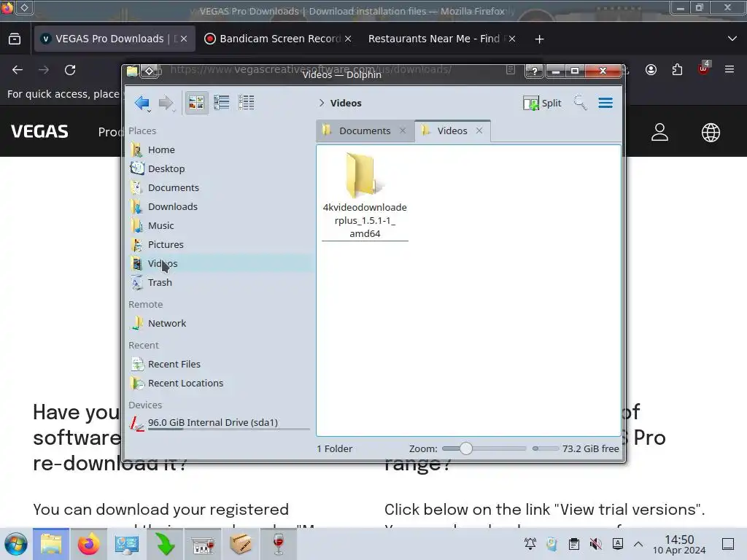This screenshot has width=747, height=560.
Task: Open Recent Files in the Places panel
Action: coord(174,365)
